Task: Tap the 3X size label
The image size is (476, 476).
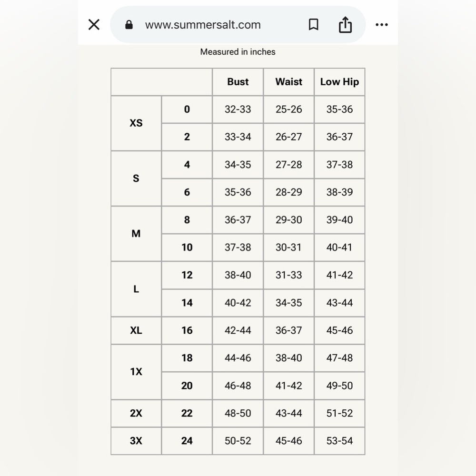Action: click(x=136, y=441)
